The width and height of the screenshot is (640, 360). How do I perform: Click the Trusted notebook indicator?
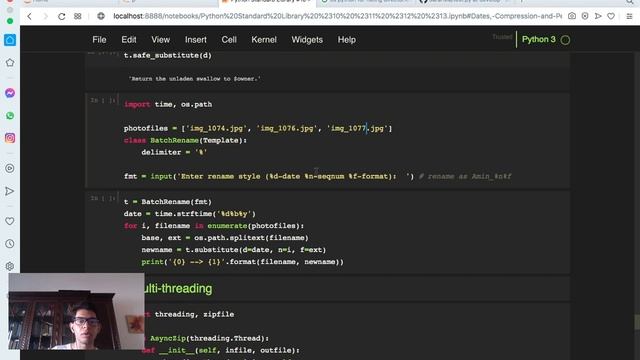[502, 37]
